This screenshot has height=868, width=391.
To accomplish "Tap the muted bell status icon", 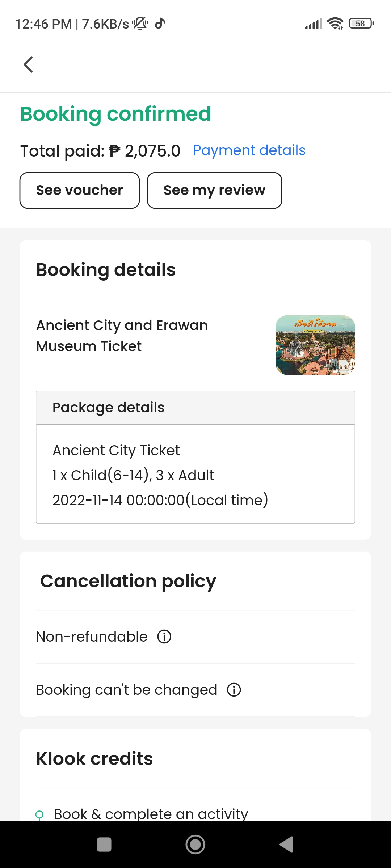I will click(x=140, y=24).
